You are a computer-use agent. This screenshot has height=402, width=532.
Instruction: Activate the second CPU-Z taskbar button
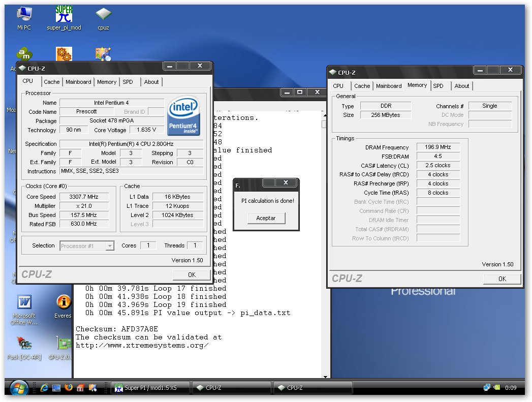tap(313, 388)
